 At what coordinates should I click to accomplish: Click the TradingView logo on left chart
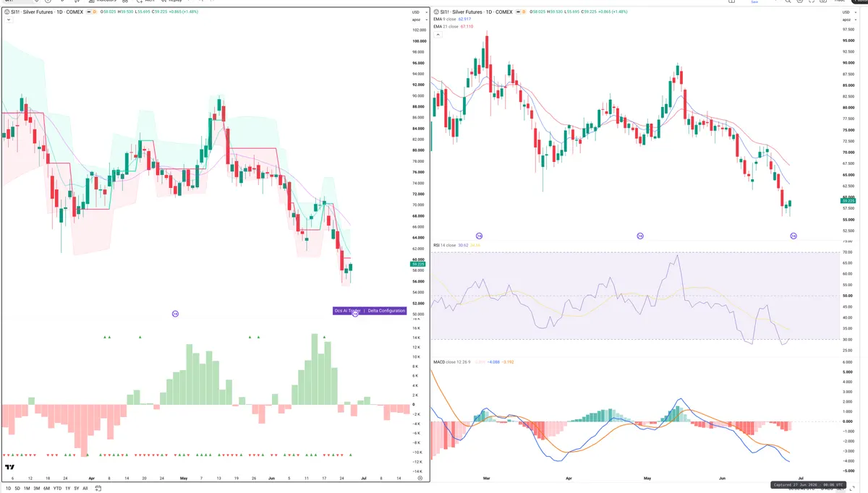click(x=9, y=468)
